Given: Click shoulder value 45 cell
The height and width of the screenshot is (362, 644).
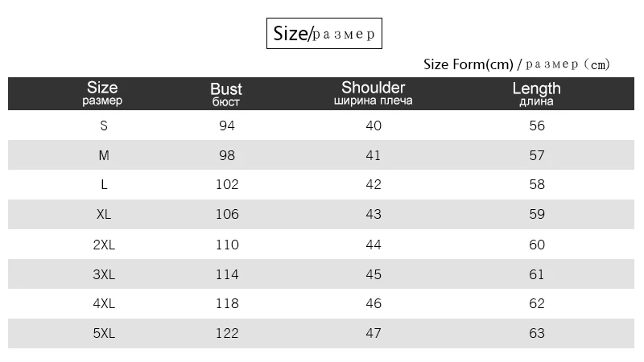Looking at the screenshot, I should [374, 274].
